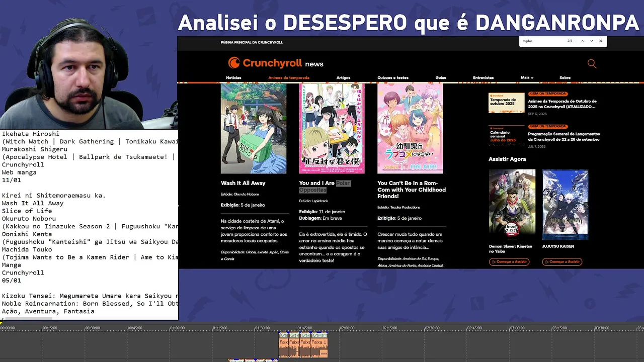Click the Wash It All Away title
Viewport: 644px width, 362px height.
click(243, 183)
